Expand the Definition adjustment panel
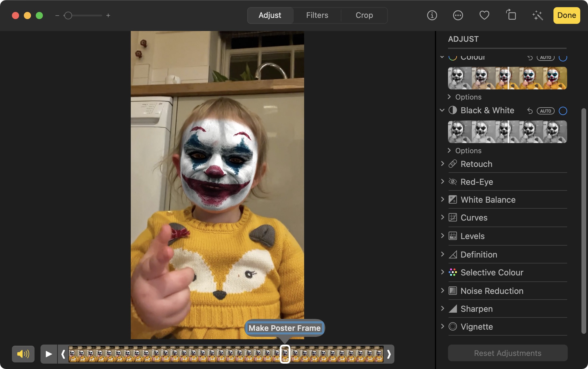Viewport: 588px width, 369px height. [443, 254]
